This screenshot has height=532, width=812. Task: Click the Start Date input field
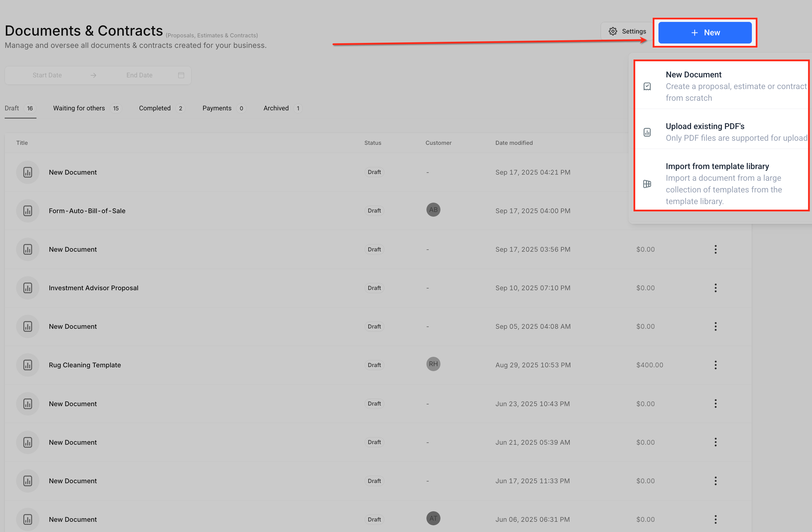[x=47, y=75]
